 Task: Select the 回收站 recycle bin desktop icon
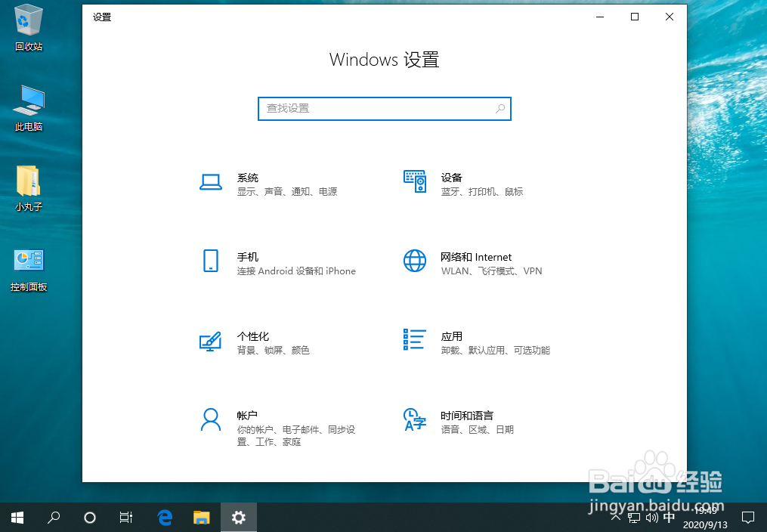[29, 28]
